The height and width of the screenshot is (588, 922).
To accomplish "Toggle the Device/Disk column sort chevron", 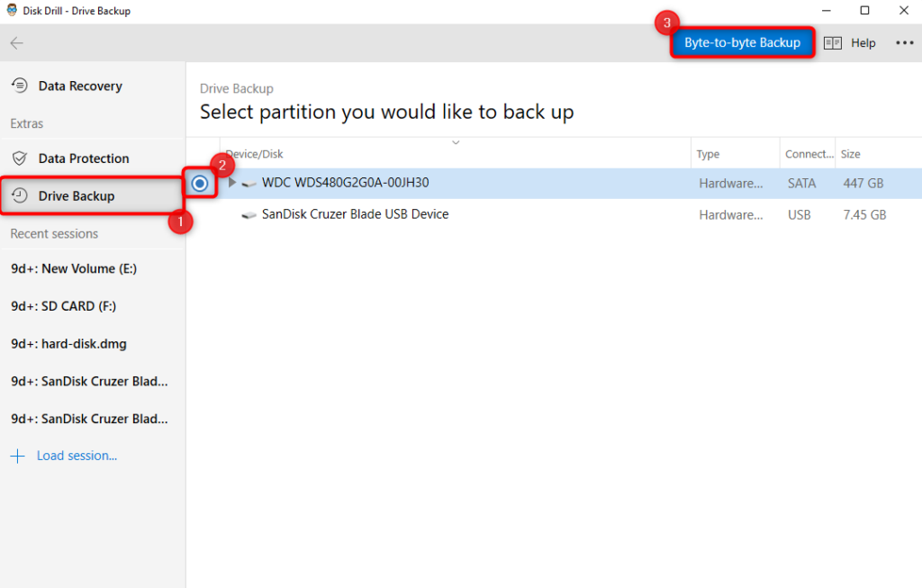I will 456,142.
